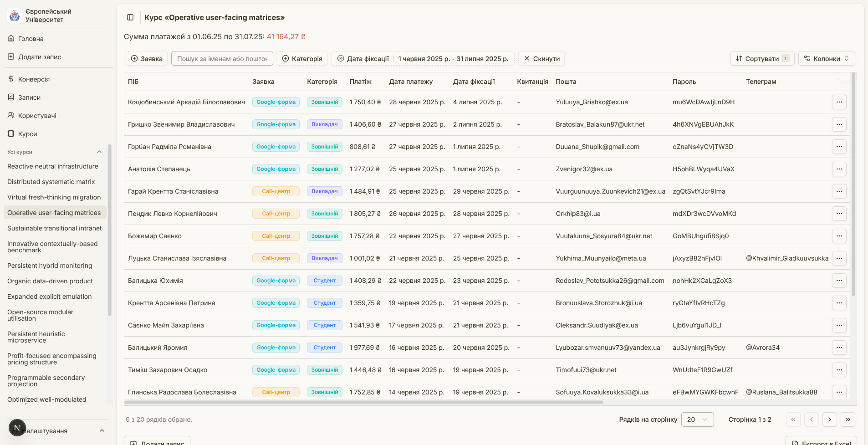The image size is (868, 445).
Task: Click the horizontal table scrollbar
Action: (x=363, y=402)
